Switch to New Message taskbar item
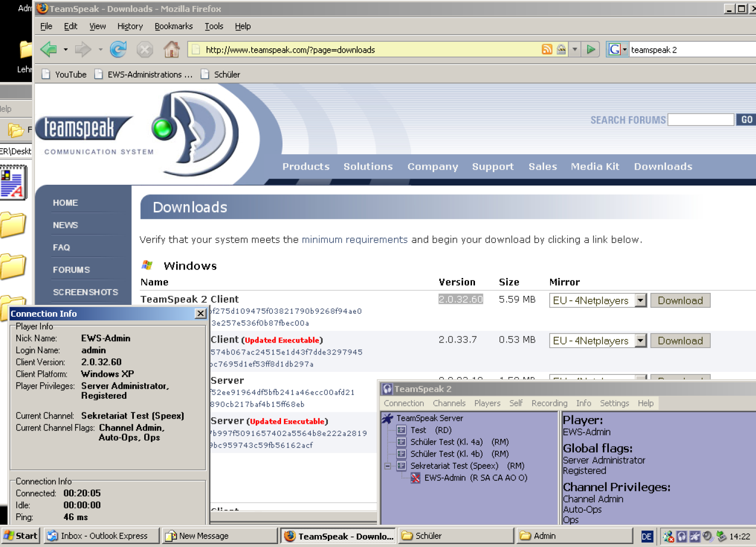 click(x=219, y=536)
